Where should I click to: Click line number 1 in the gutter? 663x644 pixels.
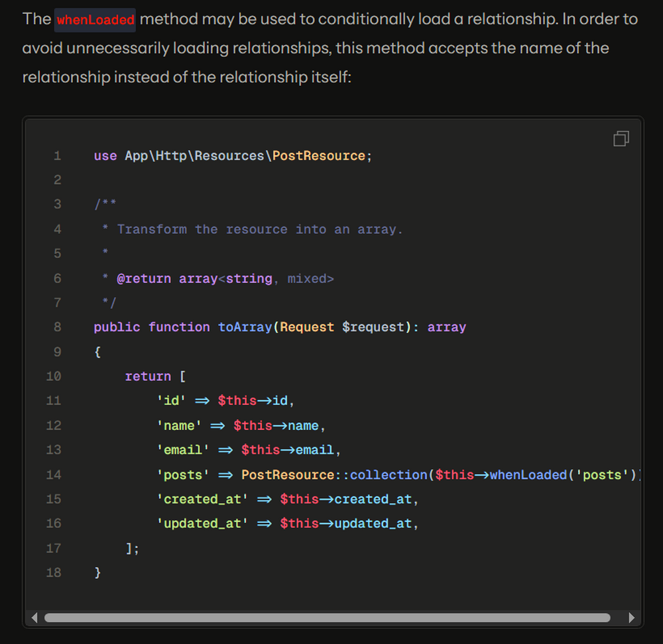tap(57, 156)
